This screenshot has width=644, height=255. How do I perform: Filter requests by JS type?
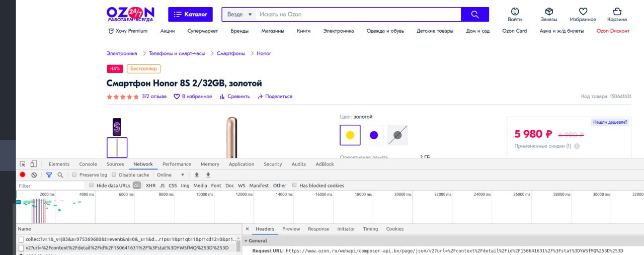[x=162, y=186]
